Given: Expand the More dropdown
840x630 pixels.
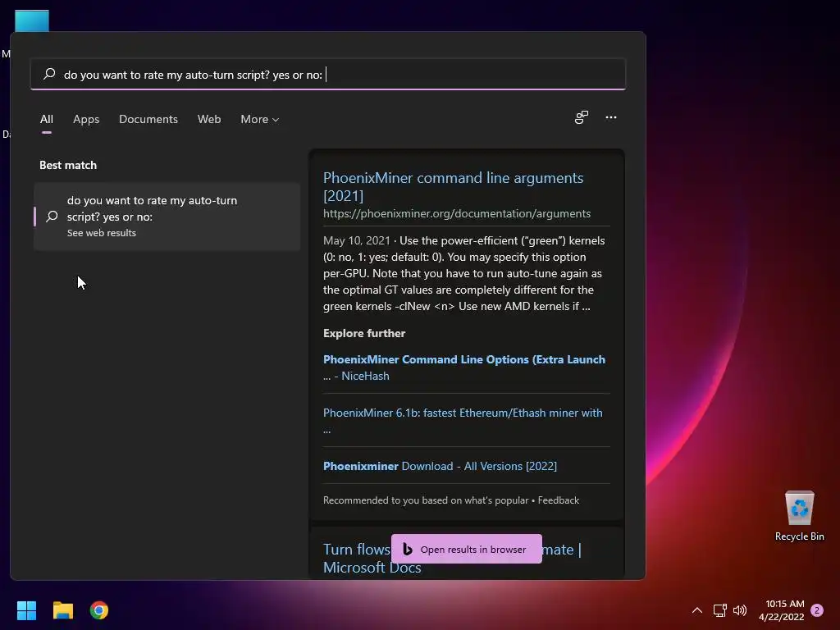Looking at the screenshot, I should (x=259, y=119).
